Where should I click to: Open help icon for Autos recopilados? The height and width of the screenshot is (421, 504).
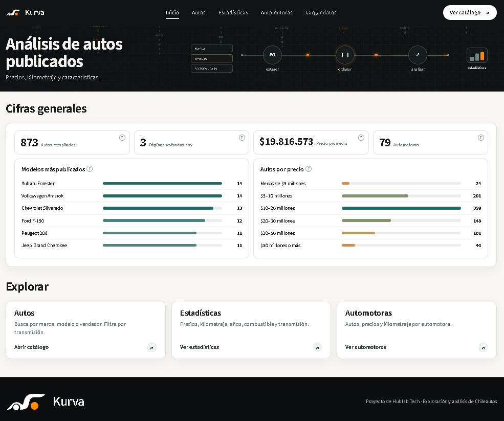(122, 138)
